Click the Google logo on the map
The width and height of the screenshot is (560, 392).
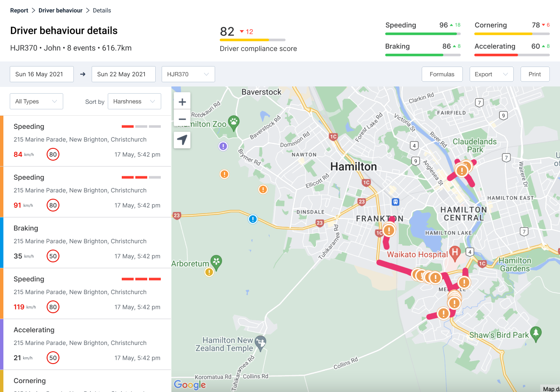(190, 384)
